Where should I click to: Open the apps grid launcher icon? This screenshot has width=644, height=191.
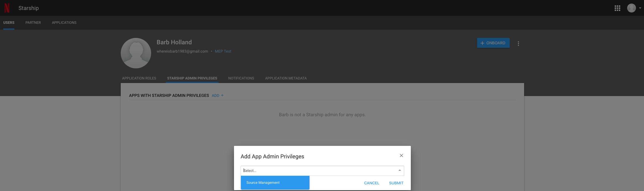[x=617, y=8]
